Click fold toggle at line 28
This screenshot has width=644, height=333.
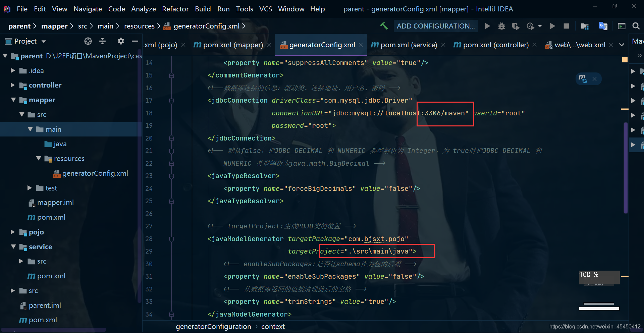[x=171, y=239]
